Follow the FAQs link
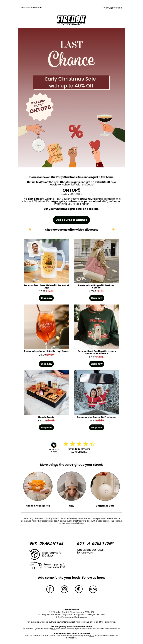 100,550
